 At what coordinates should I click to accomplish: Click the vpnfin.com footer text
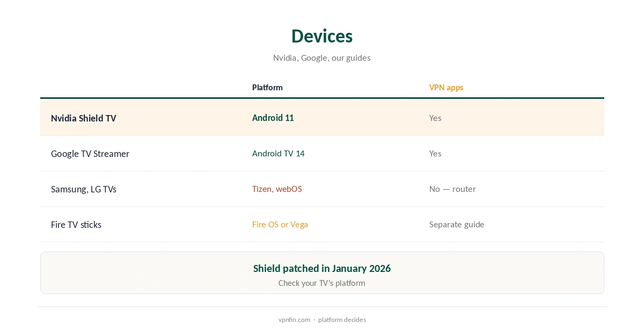[294, 319]
